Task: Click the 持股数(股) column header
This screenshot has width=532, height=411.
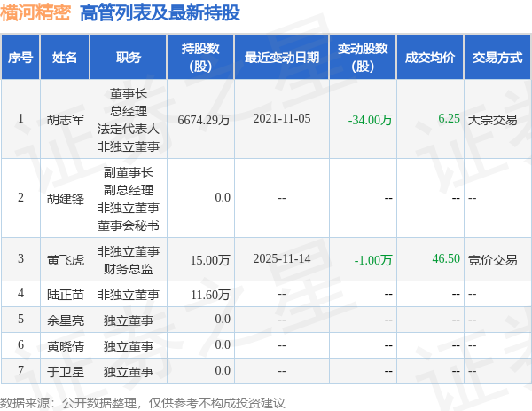Action: pos(200,58)
